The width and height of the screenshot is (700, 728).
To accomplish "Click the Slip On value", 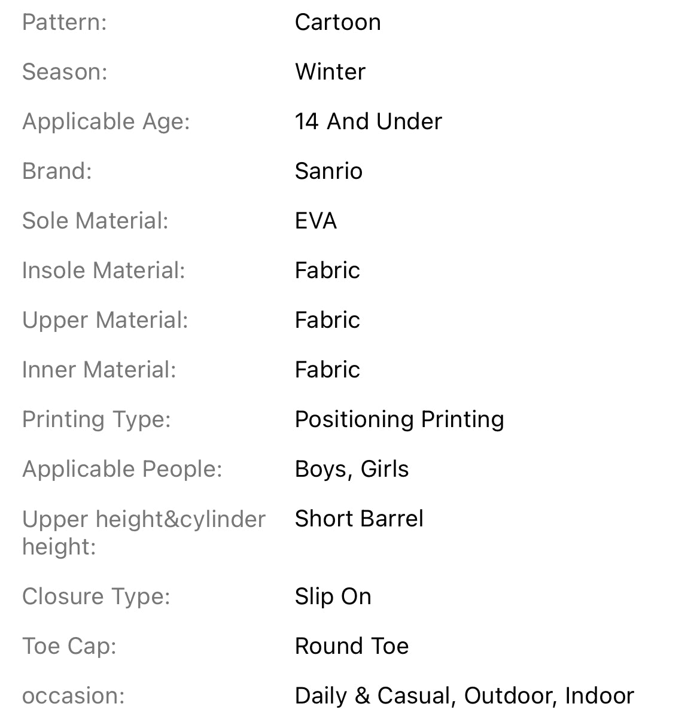I will click(333, 596).
